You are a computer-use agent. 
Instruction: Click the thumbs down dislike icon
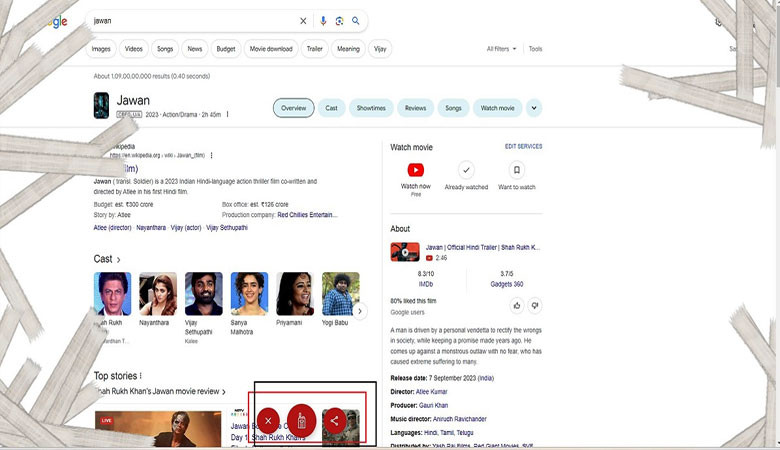[535, 305]
